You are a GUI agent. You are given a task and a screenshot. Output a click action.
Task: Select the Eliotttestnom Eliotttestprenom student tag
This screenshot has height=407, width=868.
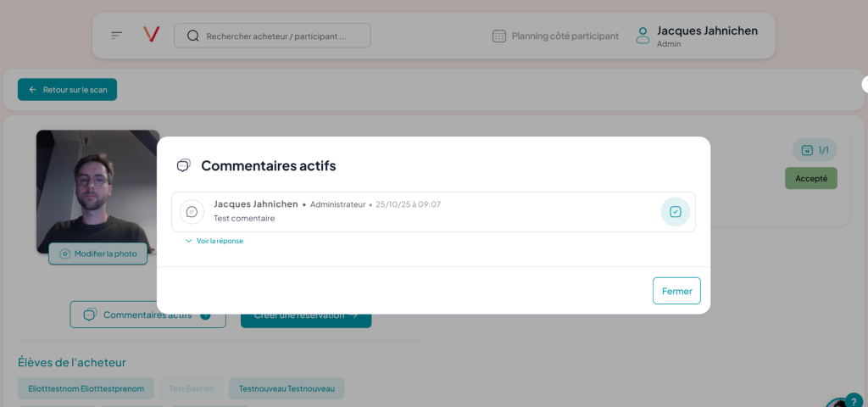coord(86,389)
